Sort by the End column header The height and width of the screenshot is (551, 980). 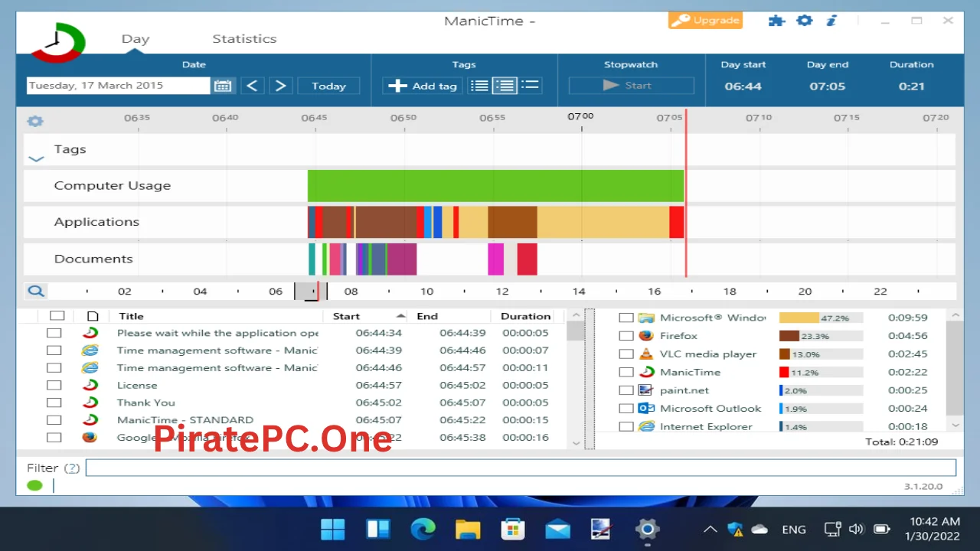[x=427, y=316]
